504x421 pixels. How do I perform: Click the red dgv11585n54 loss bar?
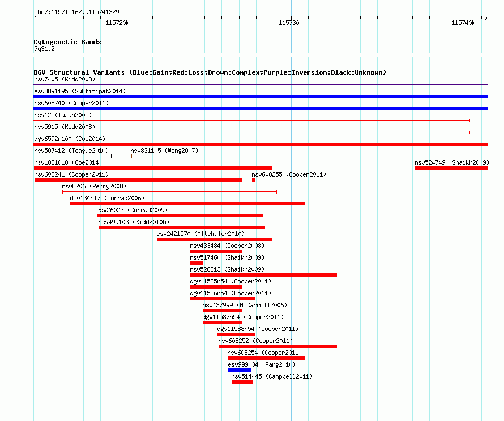pos(216,287)
